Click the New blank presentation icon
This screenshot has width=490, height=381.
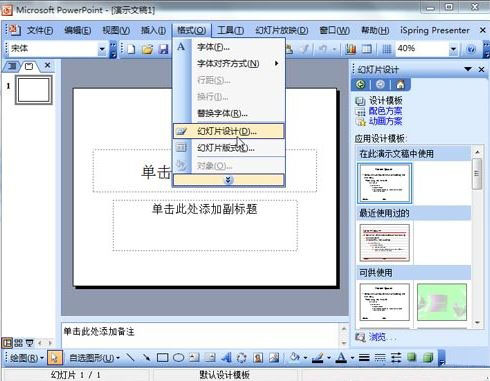(131, 49)
